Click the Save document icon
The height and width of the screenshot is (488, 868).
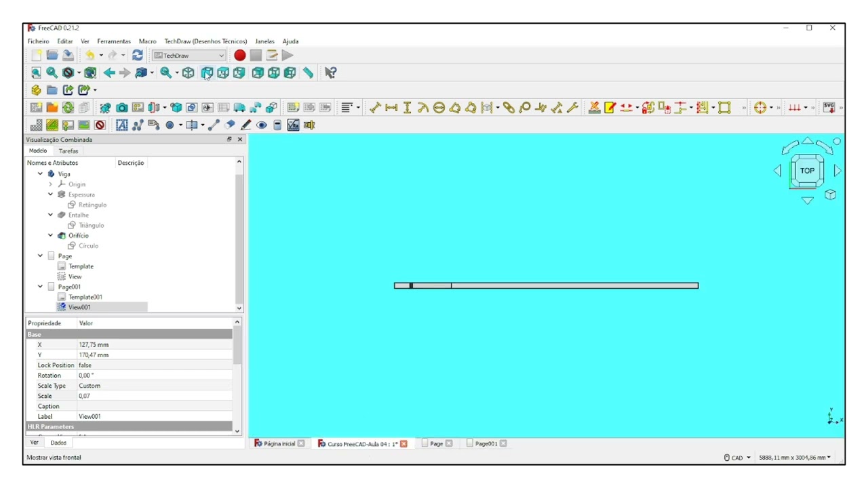pyautogui.click(x=68, y=56)
